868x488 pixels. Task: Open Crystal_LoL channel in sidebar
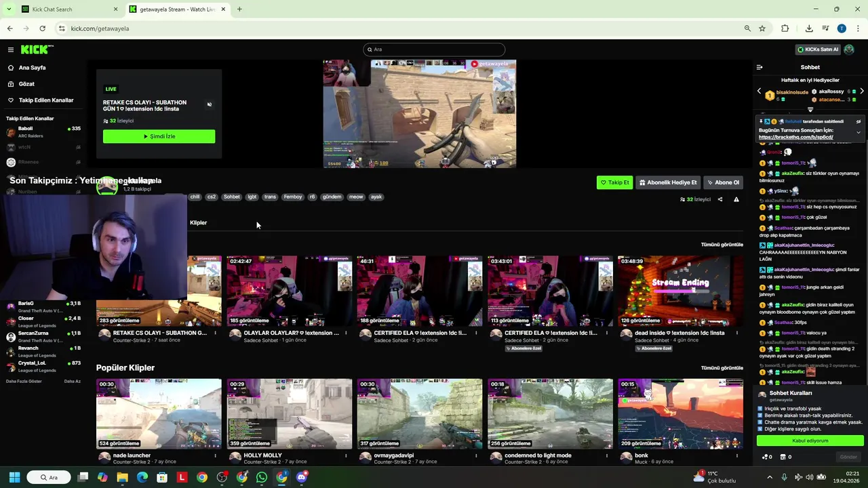point(43,366)
